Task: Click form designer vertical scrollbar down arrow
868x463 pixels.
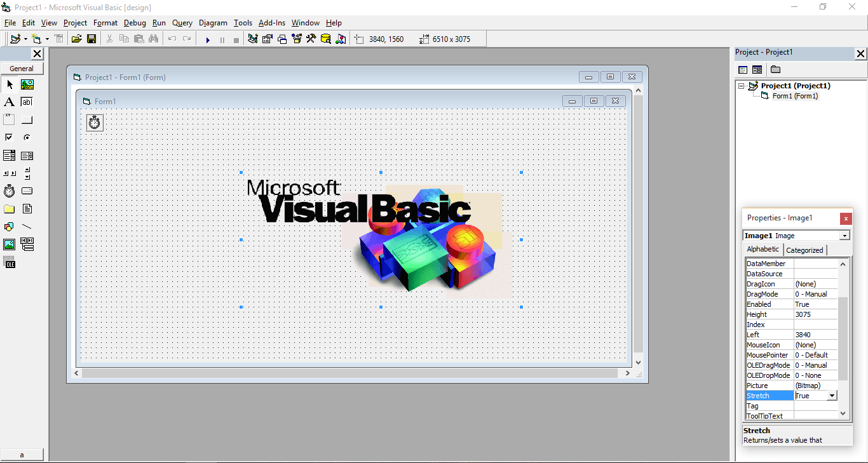Action: point(639,363)
